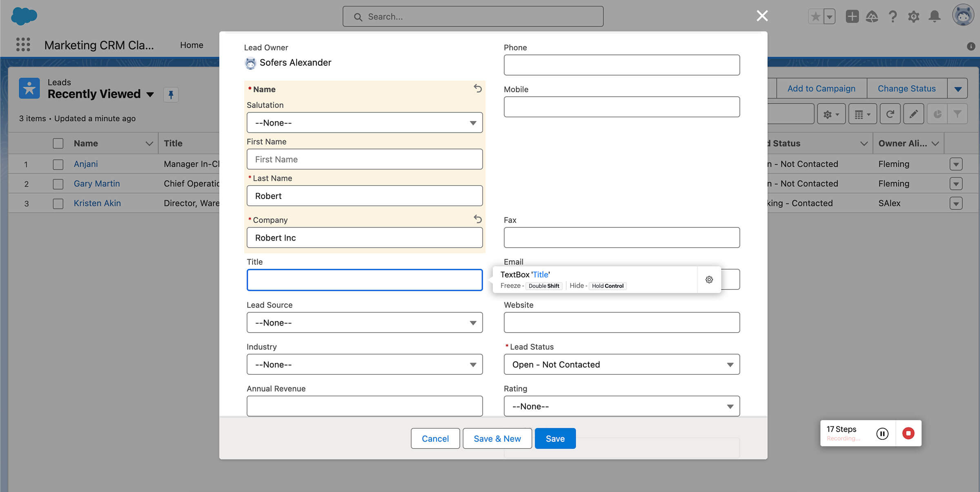Pin the Recently Viewed list view
Image resolution: width=980 pixels, height=492 pixels.
[171, 94]
